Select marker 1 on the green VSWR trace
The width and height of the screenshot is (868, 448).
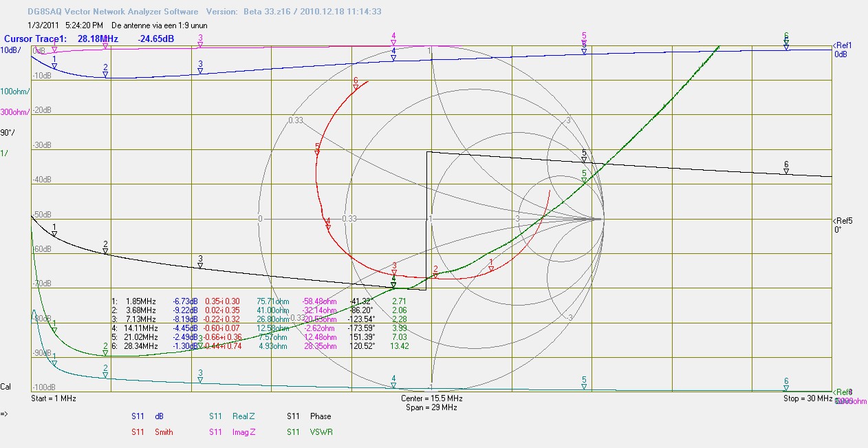[x=54, y=327]
